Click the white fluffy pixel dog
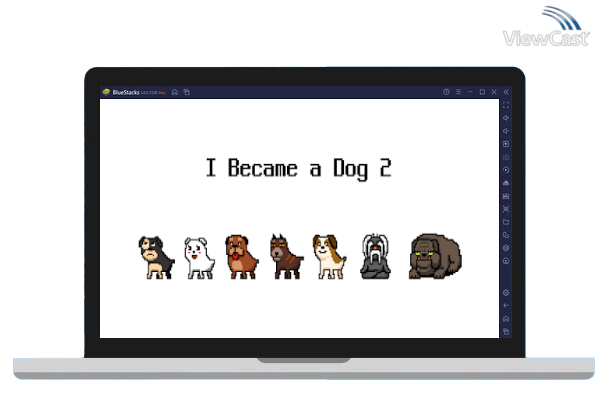The image size is (602, 414). pyautogui.click(x=199, y=258)
